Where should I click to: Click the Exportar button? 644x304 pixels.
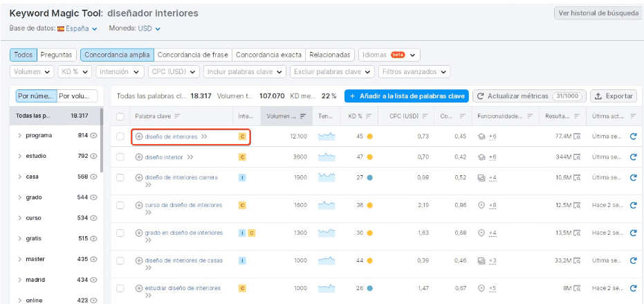point(614,96)
